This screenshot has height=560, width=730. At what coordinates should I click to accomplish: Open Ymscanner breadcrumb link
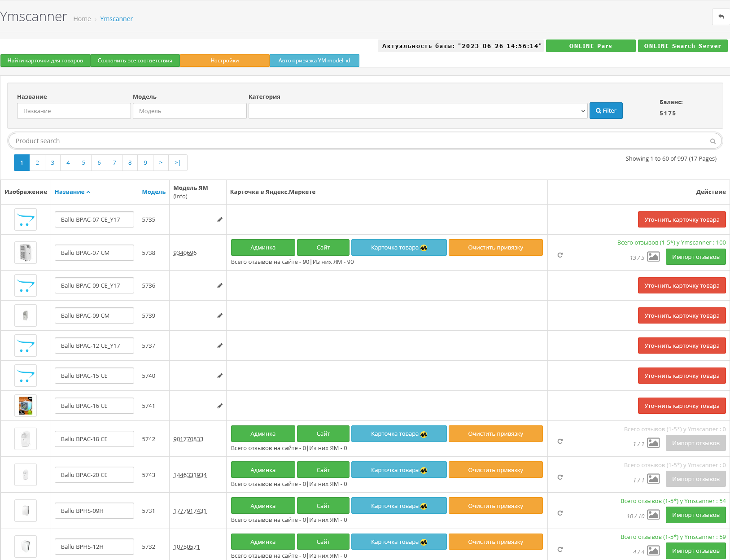point(116,19)
